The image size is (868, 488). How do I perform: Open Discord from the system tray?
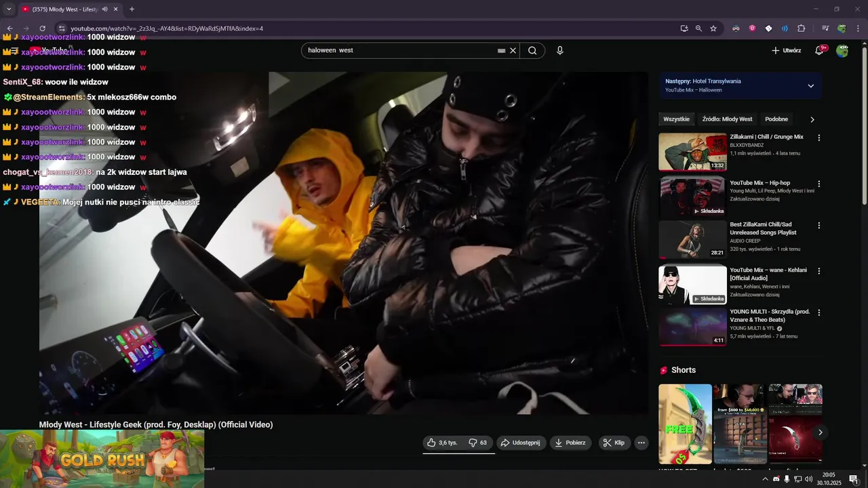pyautogui.click(x=776, y=479)
